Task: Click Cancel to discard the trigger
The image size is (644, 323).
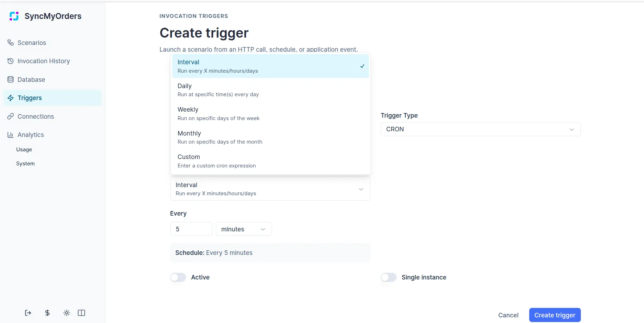Action: coord(508,315)
